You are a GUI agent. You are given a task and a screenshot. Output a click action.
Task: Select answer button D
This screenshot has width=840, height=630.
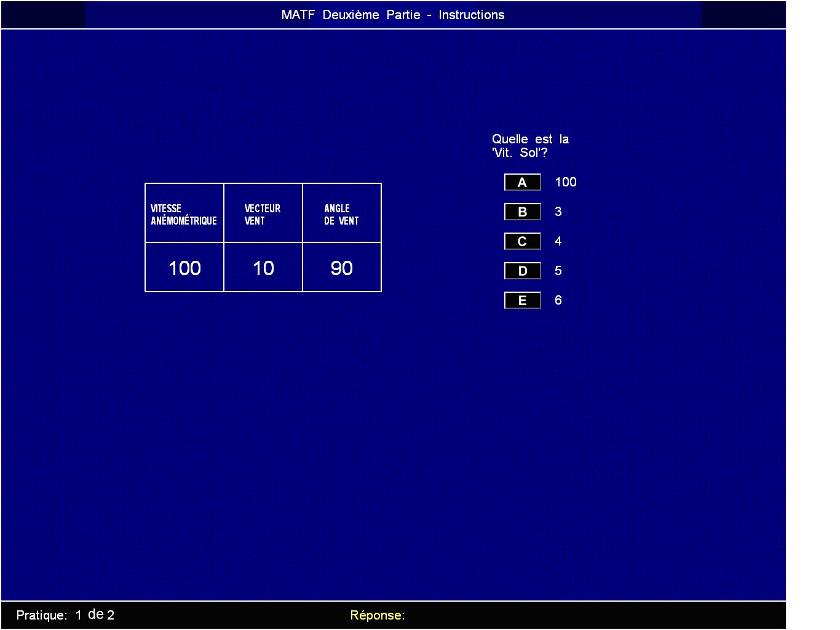point(522,271)
